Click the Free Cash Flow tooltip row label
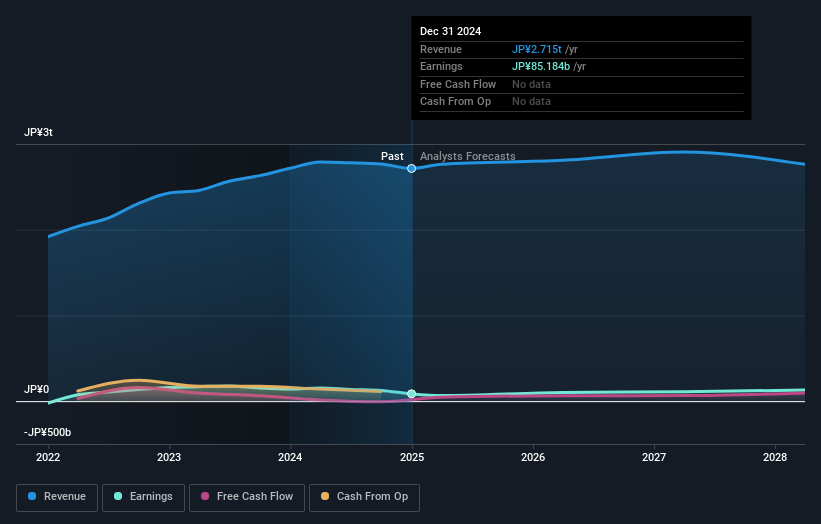Viewport: 821px width, 524px height. [458, 84]
